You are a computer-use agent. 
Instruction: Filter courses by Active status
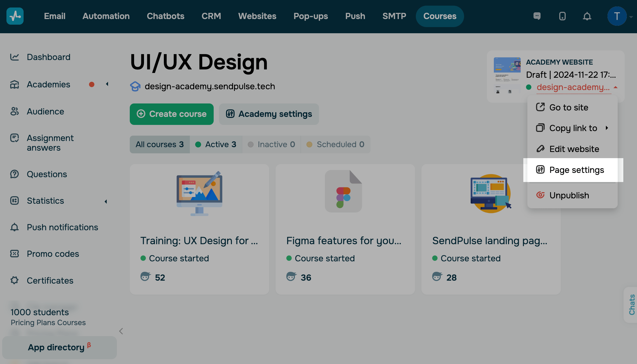(216, 144)
